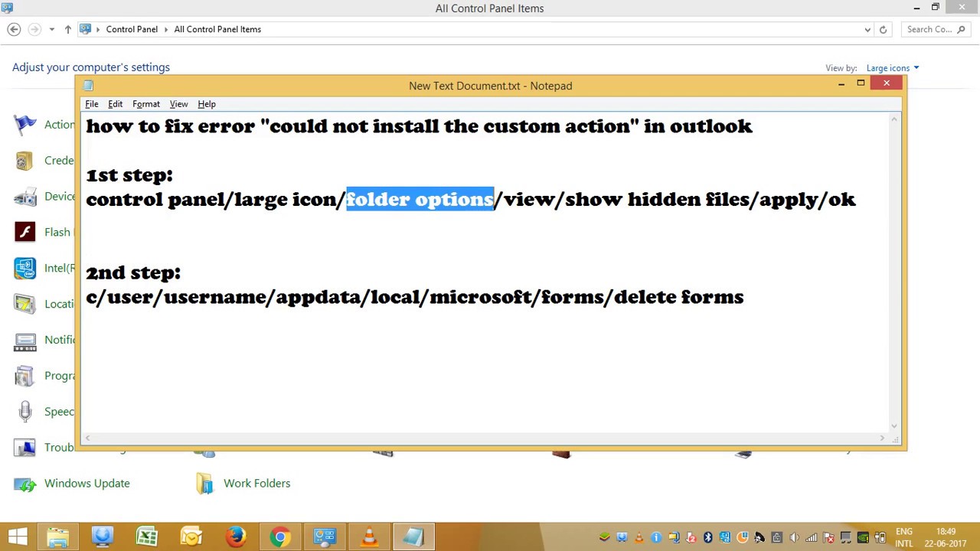Click the Bluetooth tray icon
The image size is (980, 551).
click(x=708, y=537)
